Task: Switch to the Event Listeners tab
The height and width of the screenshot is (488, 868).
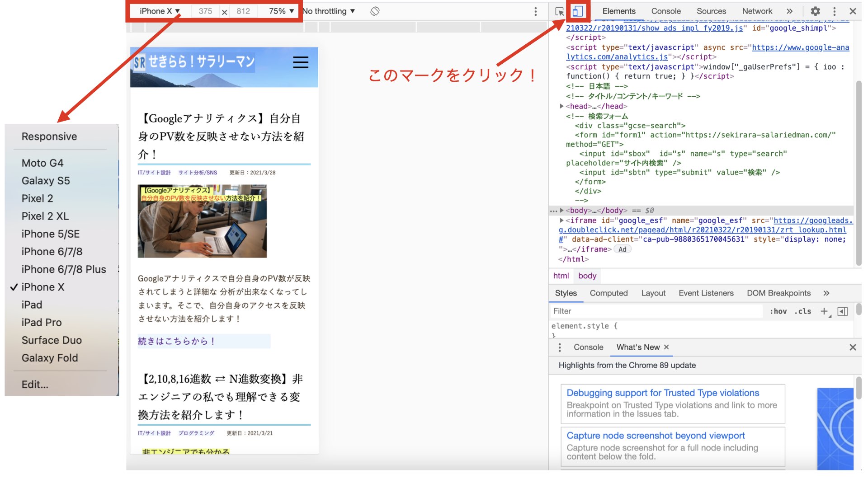Action: click(x=706, y=293)
